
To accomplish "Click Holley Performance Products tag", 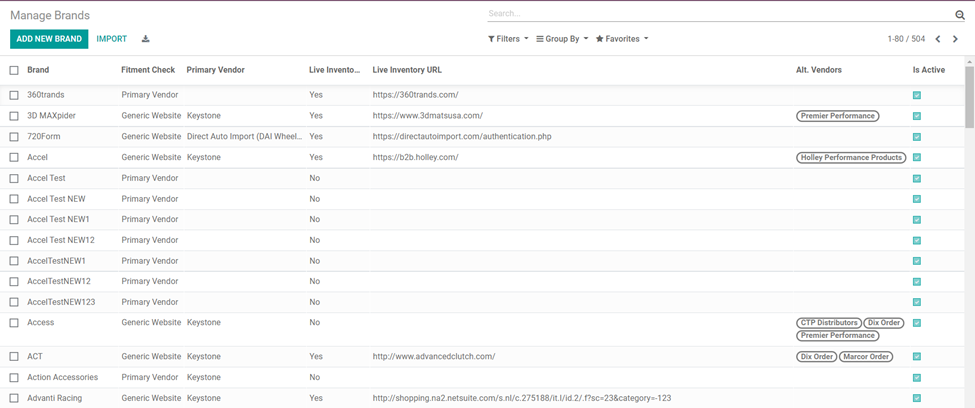I will (x=851, y=157).
